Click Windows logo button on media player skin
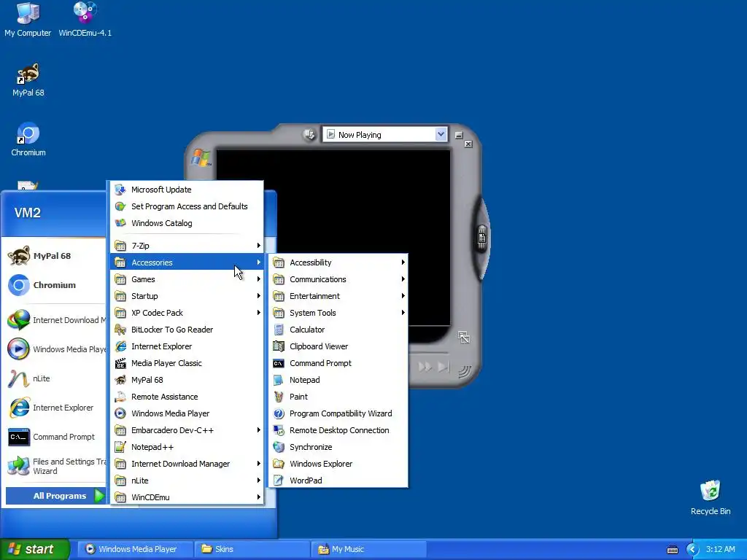The image size is (747, 560). (201, 157)
